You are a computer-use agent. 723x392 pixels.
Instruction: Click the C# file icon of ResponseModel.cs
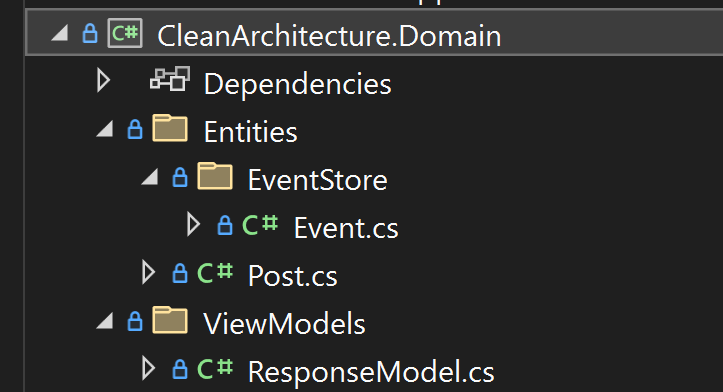(215, 368)
